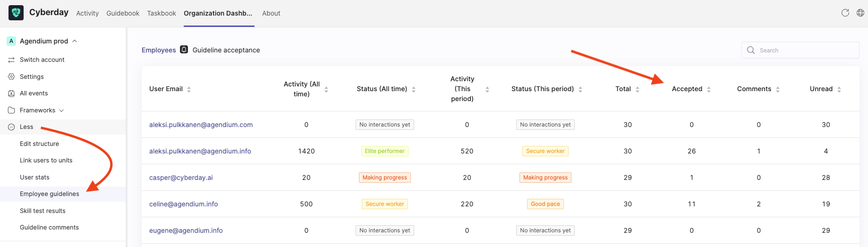Viewport: 868px width, 247px height.
Task: Click the Frameworks folder icon
Action: click(11, 110)
